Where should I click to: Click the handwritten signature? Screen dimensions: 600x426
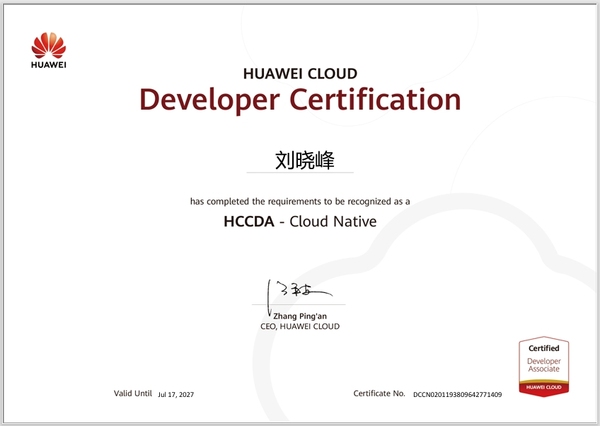click(x=299, y=296)
